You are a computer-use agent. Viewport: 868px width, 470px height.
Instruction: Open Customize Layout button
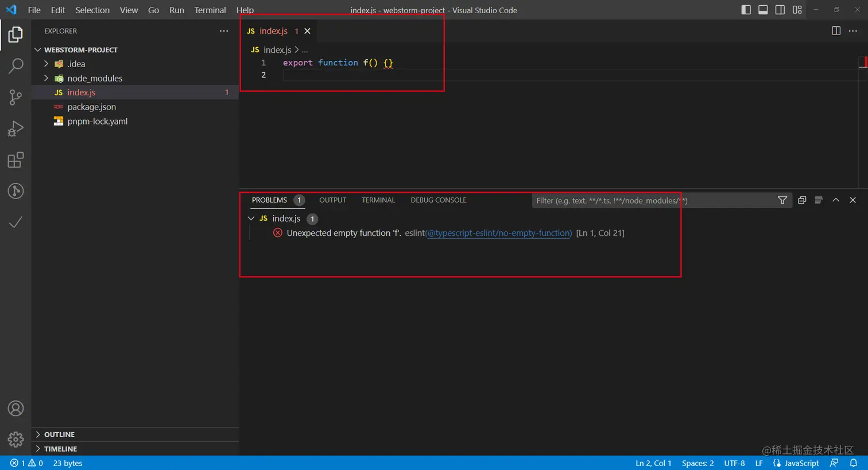click(x=797, y=10)
